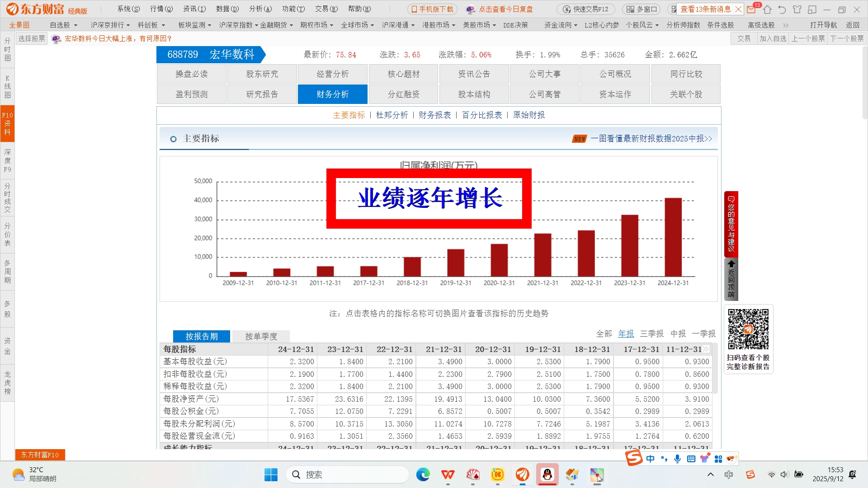Select 按单季度 view tab
The image size is (868, 488).
(261, 337)
